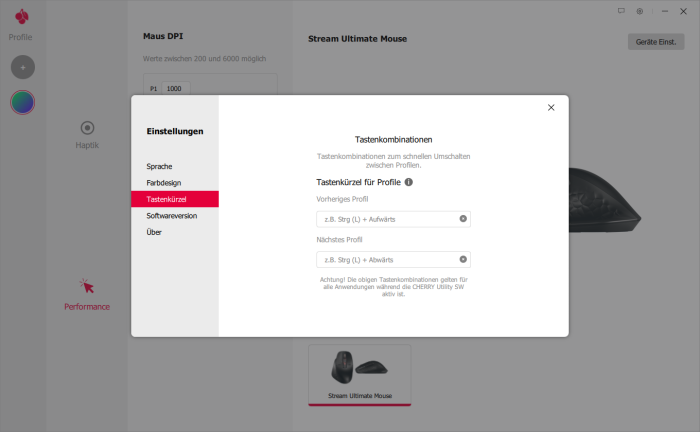Select Softwareversion in settings list
The image size is (700, 432).
175,216
